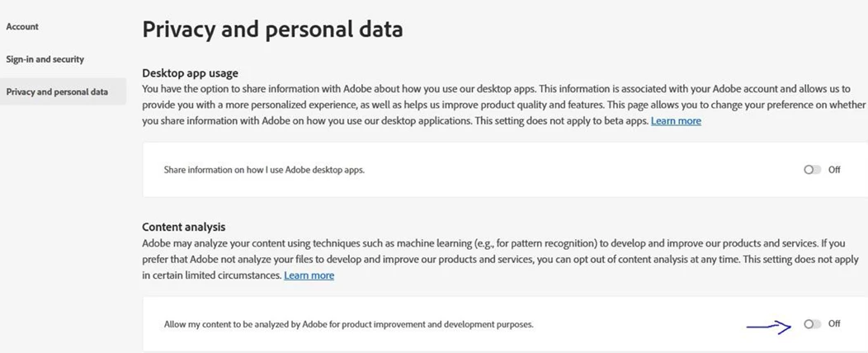Enable content analysis by Adobe toggle switch
The height and width of the screenshot is (353, 868).
[x=812, y=323]
